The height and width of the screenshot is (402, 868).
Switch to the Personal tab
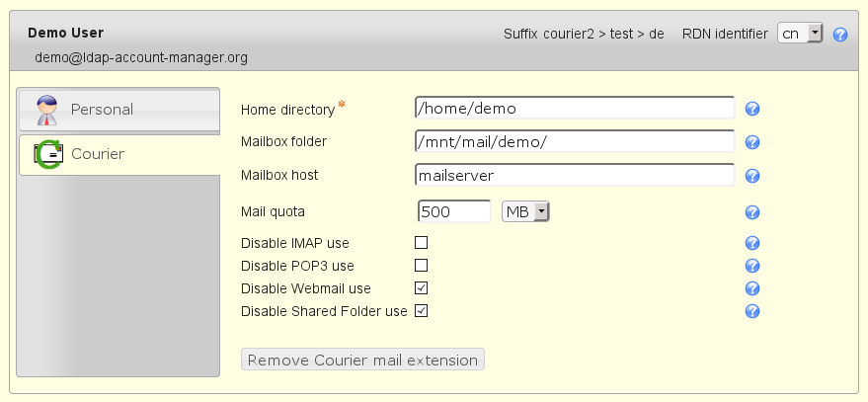118,109
